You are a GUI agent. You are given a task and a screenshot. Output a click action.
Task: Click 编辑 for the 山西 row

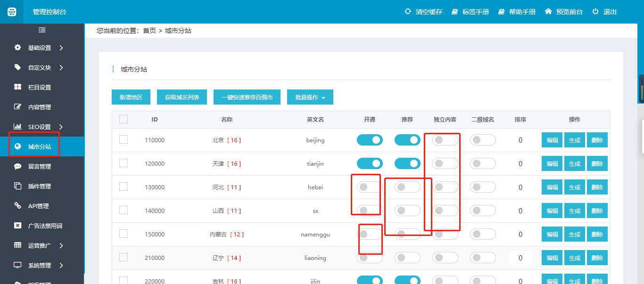point(552,211)
